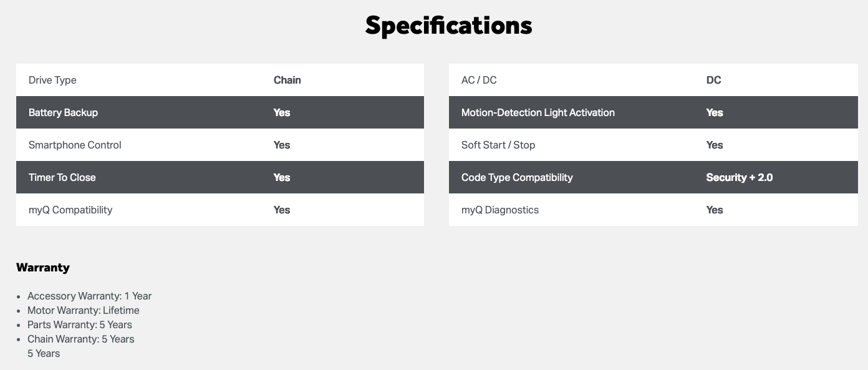This screenshot has width=868, height=370.
Task: Click the myQ Compatibility label
Action: [70, 210]
